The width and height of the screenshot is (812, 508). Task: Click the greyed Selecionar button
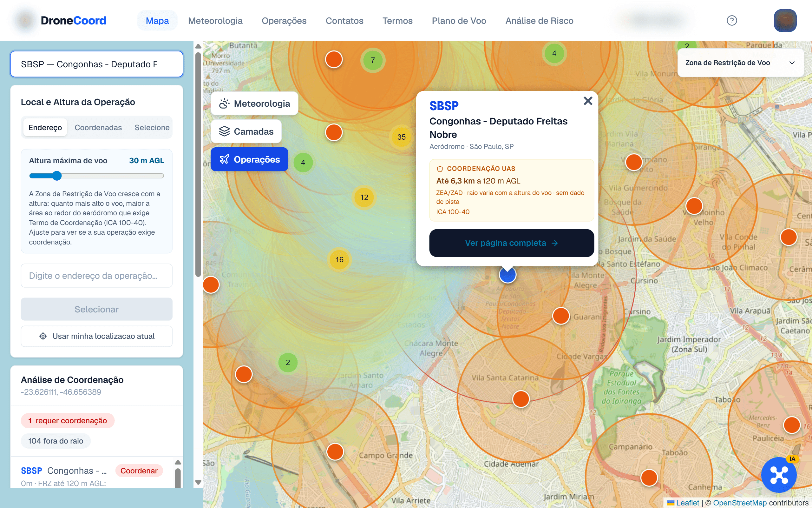pyautogui.click(x=97, y=309)
